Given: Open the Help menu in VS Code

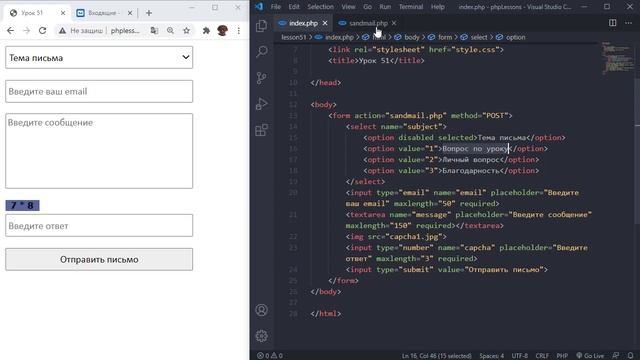Looking at the screenshot, I should tap(438, 7).
